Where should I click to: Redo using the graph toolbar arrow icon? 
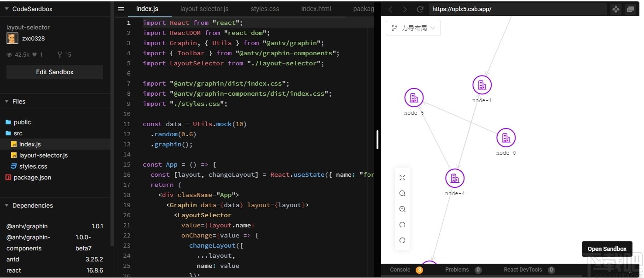coord(402,240)
